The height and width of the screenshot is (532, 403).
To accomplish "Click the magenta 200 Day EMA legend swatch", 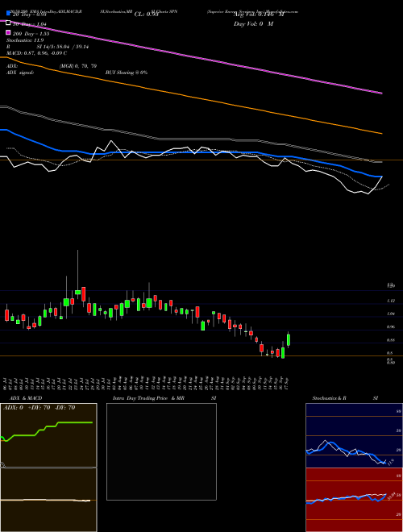I will coord(8,33).
